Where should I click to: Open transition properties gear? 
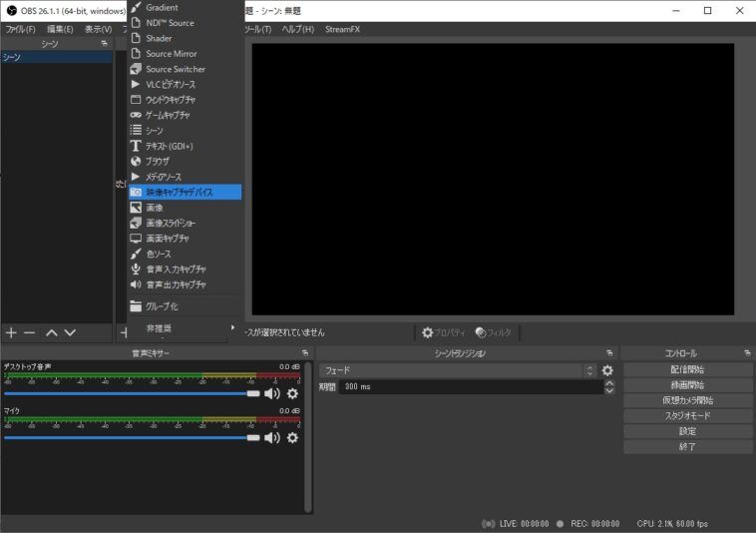click(607, 370)
